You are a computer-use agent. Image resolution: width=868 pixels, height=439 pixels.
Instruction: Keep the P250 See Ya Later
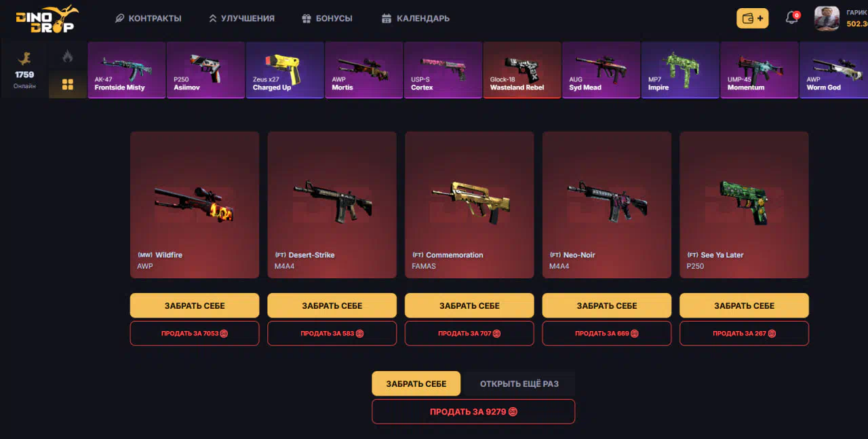[x=744, y=305]
